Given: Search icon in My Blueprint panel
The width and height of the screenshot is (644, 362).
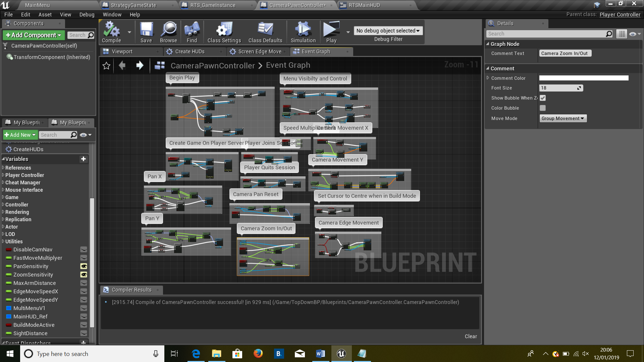Looking at the screenshot, I should 74,135.
